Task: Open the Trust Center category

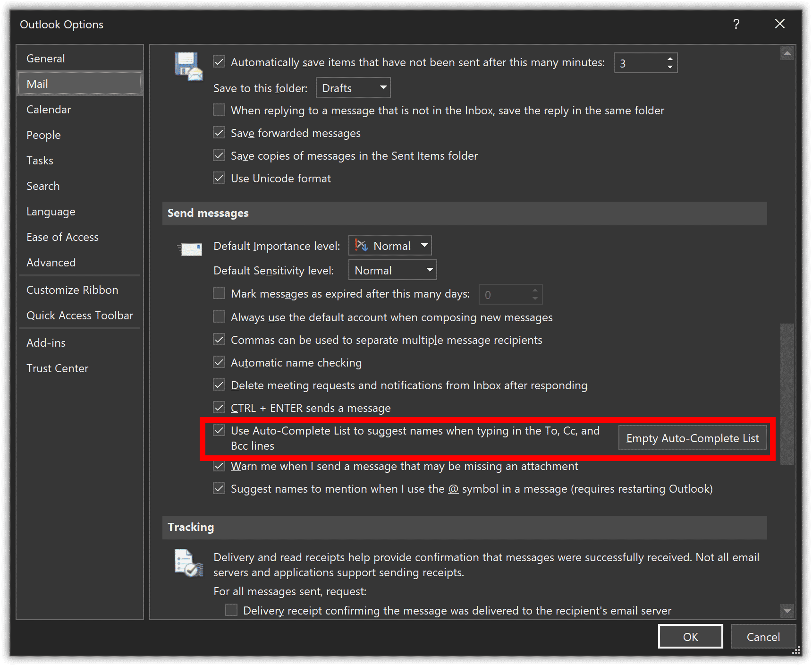Action: tap(80, 368)
